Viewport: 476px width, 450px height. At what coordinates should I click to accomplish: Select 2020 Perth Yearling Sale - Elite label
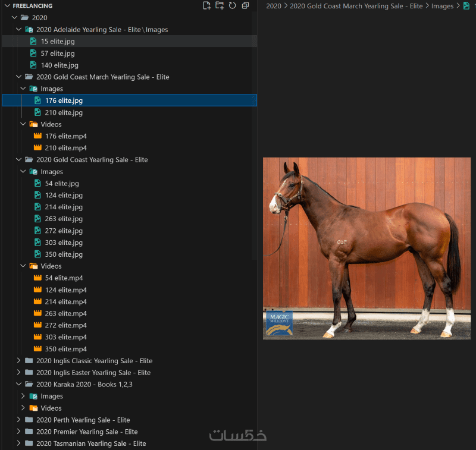click(x=83, y=420)
